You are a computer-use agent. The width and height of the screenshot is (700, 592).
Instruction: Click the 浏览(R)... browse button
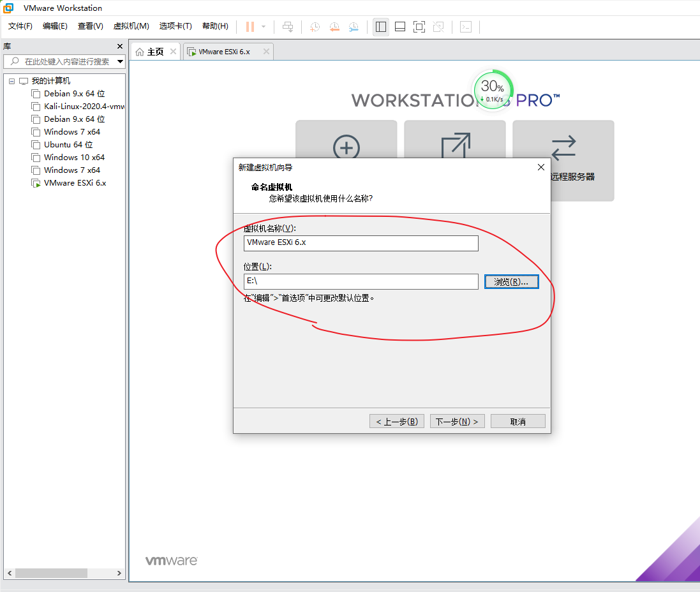pos(512,282)
